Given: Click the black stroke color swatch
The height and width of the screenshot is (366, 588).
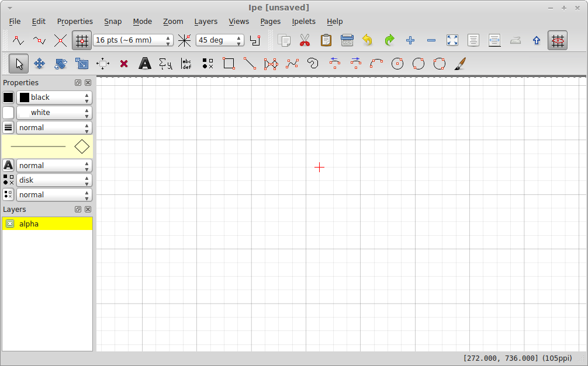Looking at the screenshot, I should click(x=8, y=97).
